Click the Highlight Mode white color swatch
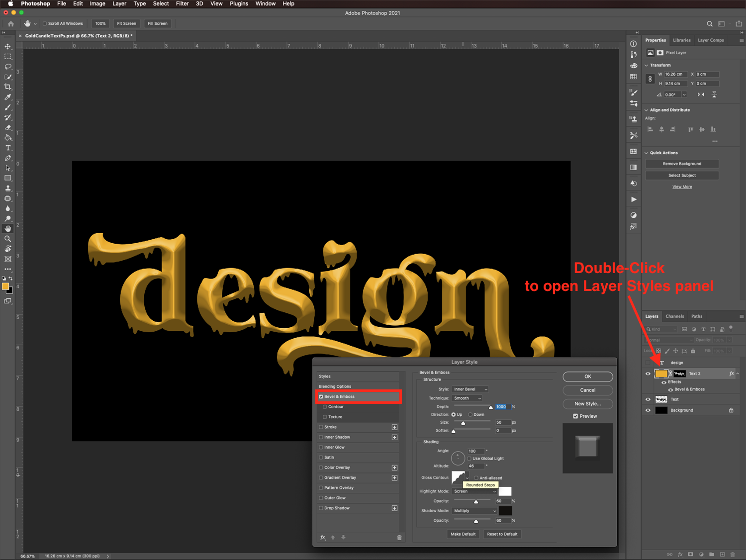746x560 pixels. [505, 491]
